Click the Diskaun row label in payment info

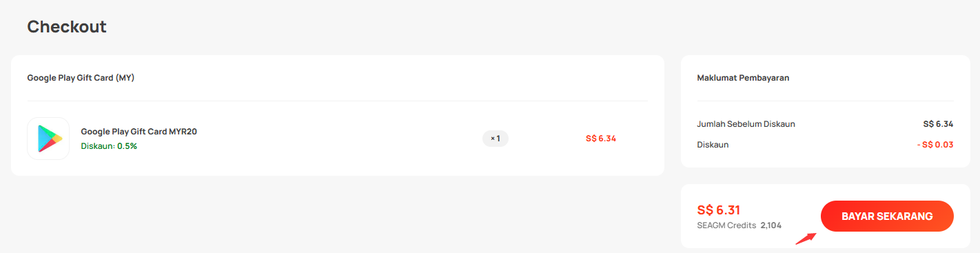[x=713, y=145]
